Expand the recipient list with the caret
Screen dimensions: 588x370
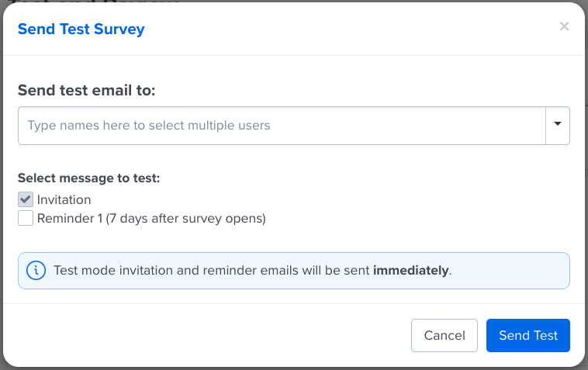point(558,123)
